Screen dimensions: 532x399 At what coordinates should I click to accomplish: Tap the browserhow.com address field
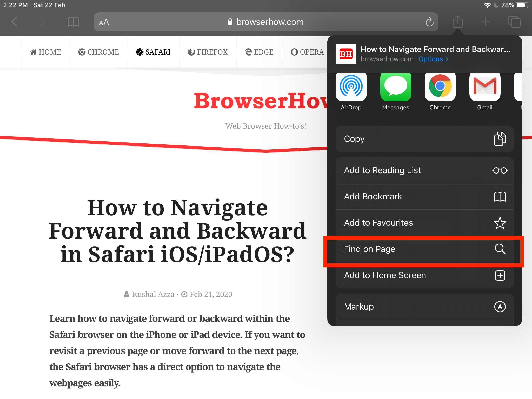(x=266, y=22)
